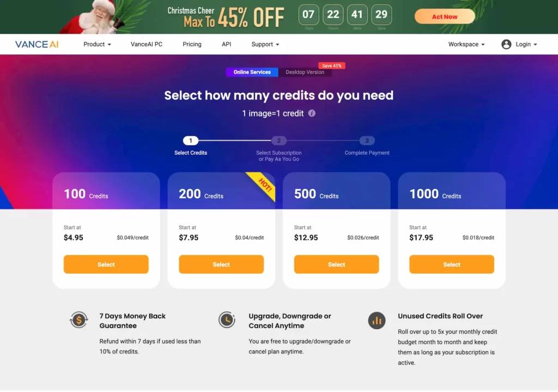The image size is (558, 392).
Task: Expand the Support dropdown
Action: tap(265, 44)
